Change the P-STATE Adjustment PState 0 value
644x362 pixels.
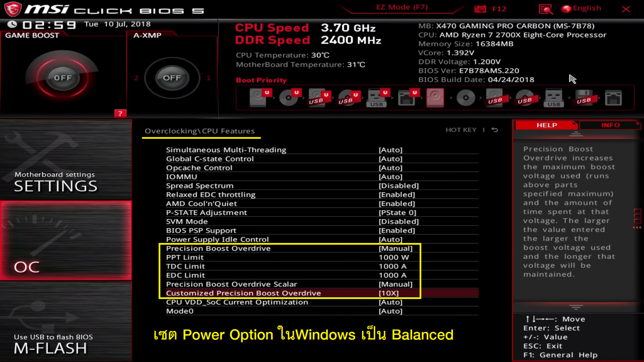pos(397,213)
